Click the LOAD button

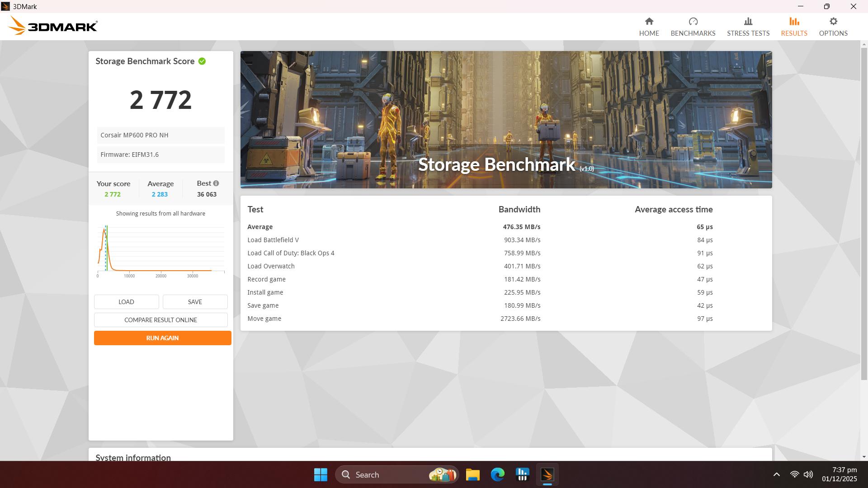[126, 302]
